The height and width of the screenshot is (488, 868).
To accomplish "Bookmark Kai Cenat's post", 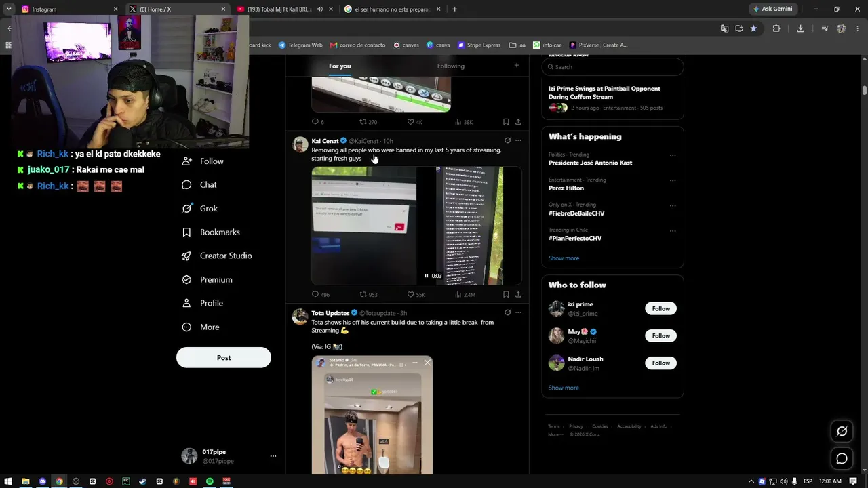I will pyautogui.click(x=506, y=295).
